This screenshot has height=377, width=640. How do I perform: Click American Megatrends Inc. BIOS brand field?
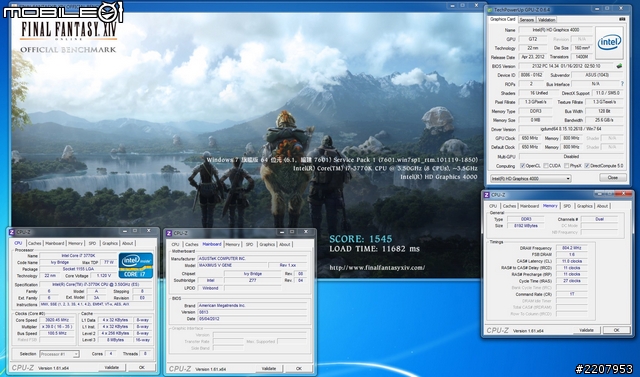(x=252, y=305)
